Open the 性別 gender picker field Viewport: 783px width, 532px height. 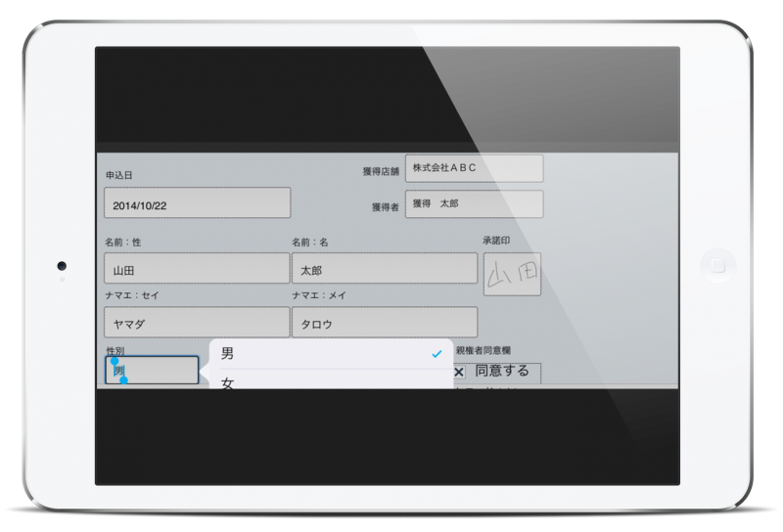pyautogui.click(x=152, y=371)
